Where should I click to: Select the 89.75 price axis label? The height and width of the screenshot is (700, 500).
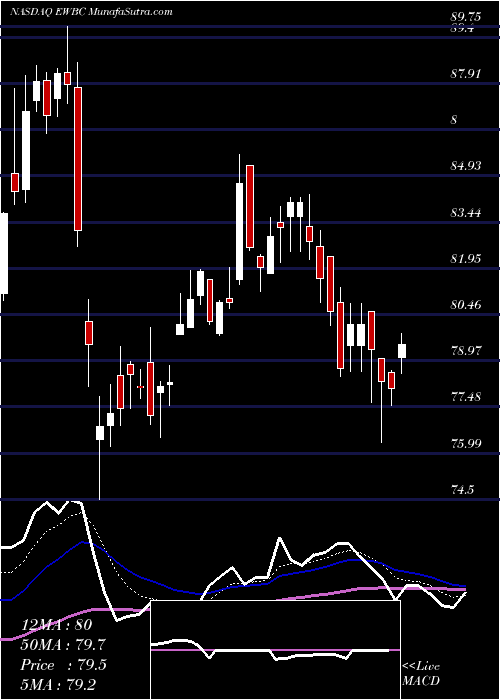[466, 17]
